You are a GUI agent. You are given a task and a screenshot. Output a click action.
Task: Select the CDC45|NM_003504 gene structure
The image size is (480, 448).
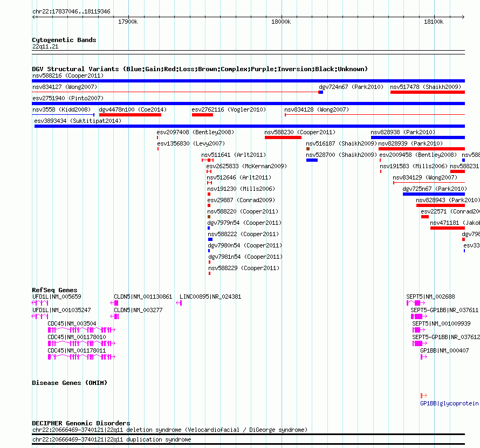(82, 330)
